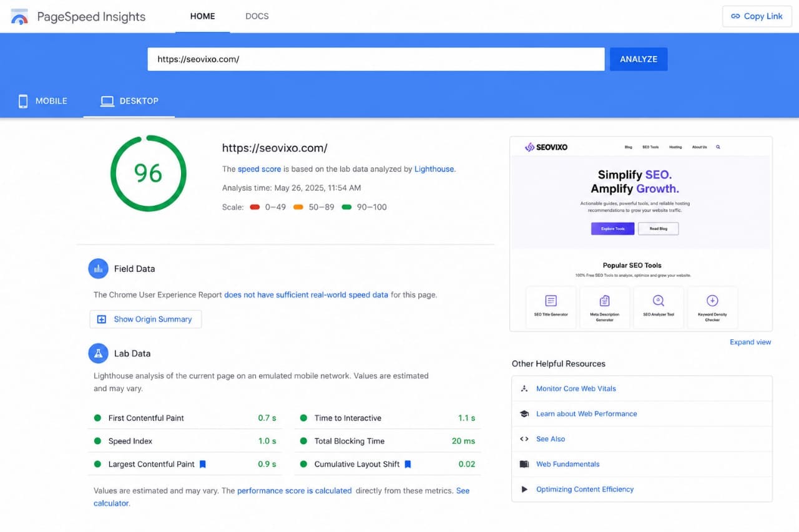Click the green dot beside First Contentful Paint
Screen dimensions: 799x532
[97, 418]
